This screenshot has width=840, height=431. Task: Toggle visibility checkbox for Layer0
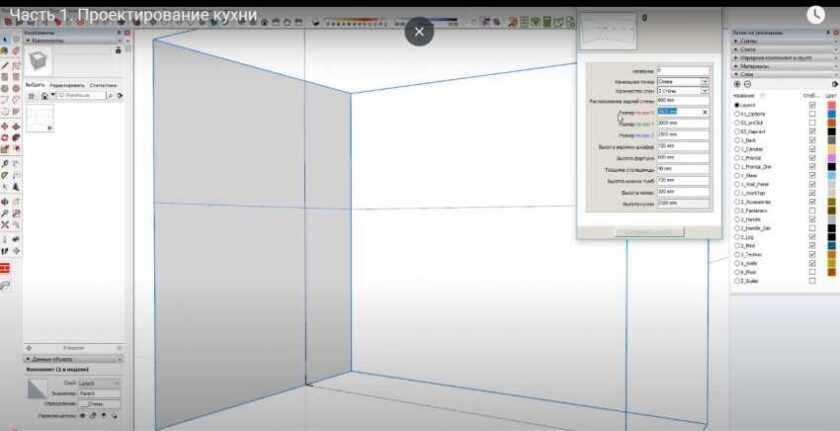(x=811, y=105)
